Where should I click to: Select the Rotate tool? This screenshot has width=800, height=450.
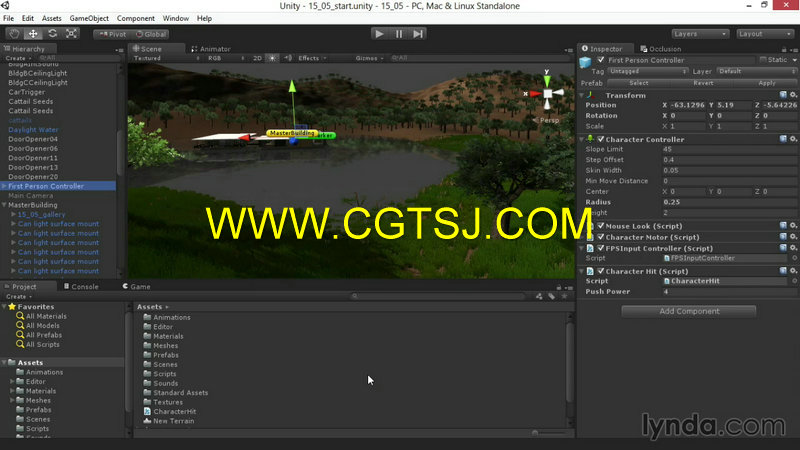(x=53, y=34)
